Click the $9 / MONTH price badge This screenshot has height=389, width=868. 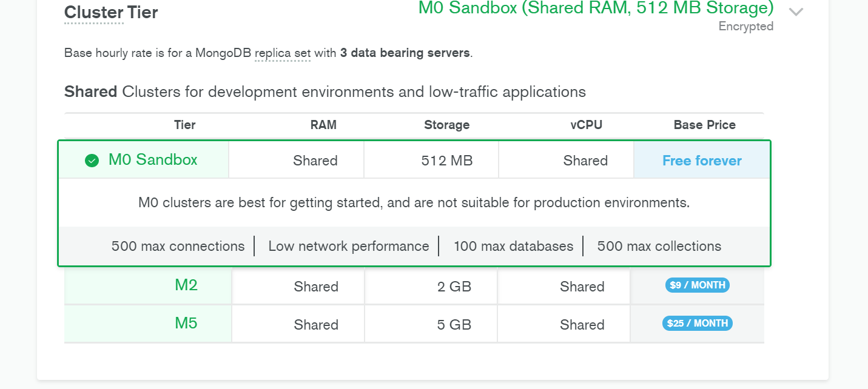click(697, 285)
